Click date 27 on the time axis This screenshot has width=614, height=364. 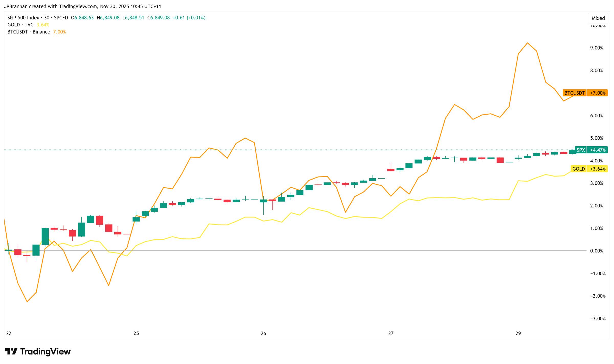(391, 333)
